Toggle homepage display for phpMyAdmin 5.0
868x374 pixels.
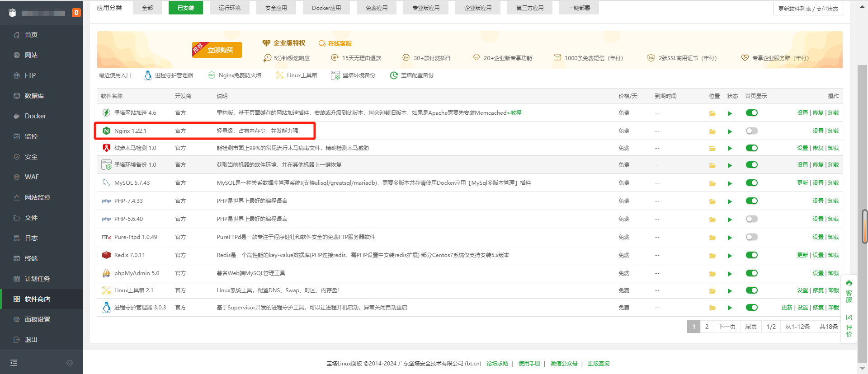pos(752,273)
